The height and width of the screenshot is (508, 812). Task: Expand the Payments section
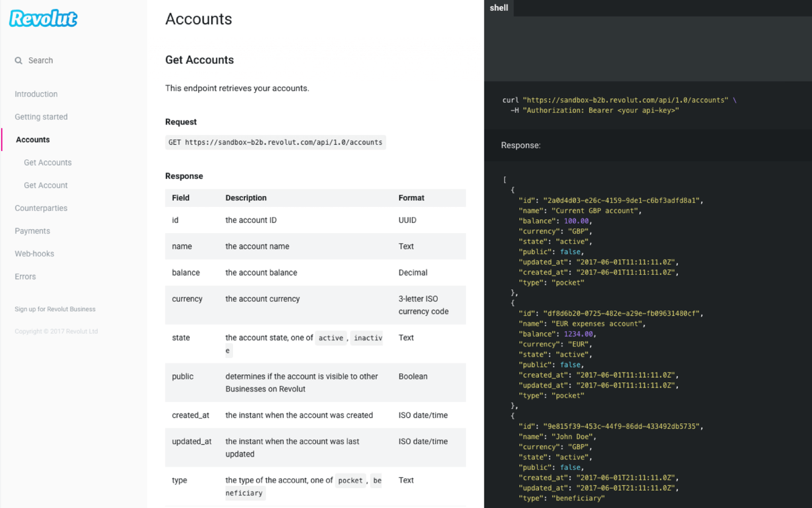click(32, 231)
